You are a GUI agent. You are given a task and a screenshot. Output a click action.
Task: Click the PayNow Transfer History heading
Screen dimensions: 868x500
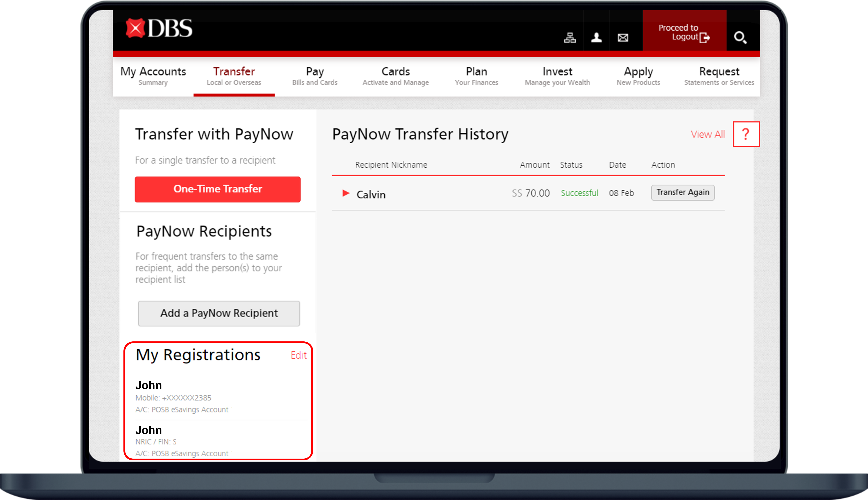(x=420, y=134)
